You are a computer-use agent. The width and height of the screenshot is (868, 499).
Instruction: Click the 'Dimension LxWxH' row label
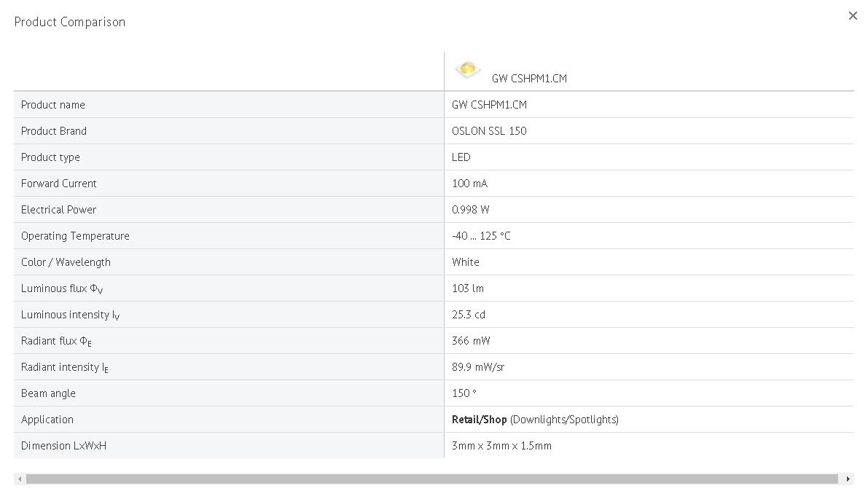tap(63, 446)
